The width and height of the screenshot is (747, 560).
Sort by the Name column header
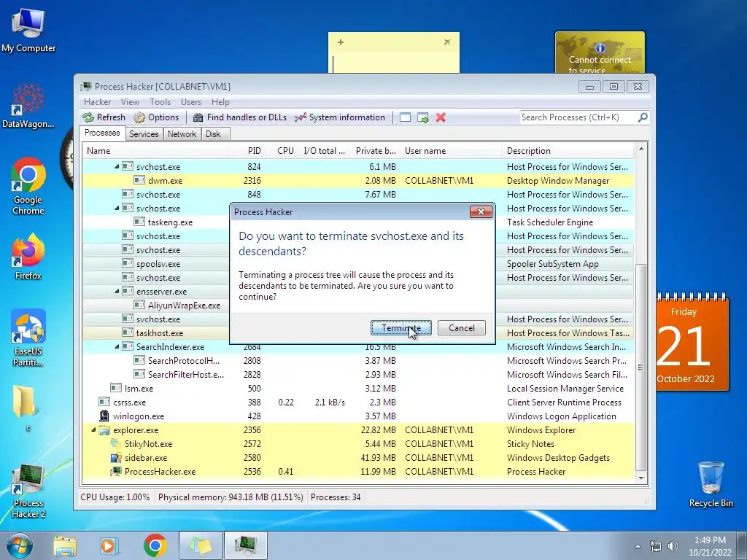(x=156, y=151)
